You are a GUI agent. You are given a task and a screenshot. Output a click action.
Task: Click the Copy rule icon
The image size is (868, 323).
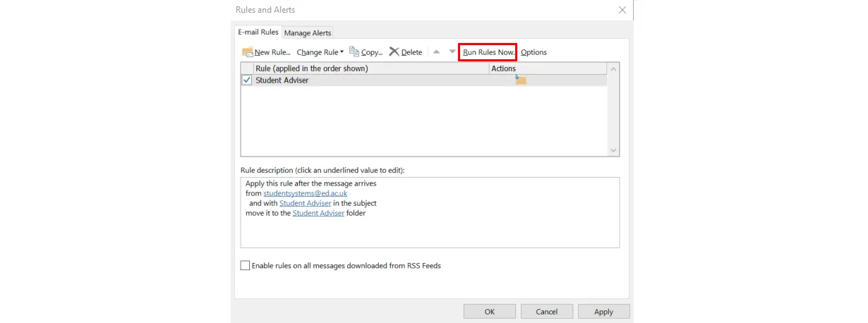[x=354, y=51]
